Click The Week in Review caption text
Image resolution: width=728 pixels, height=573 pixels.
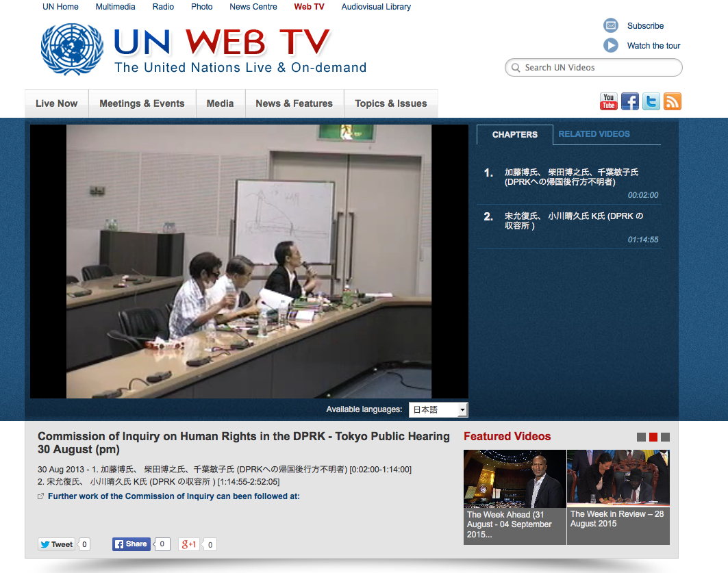[617, 519]
